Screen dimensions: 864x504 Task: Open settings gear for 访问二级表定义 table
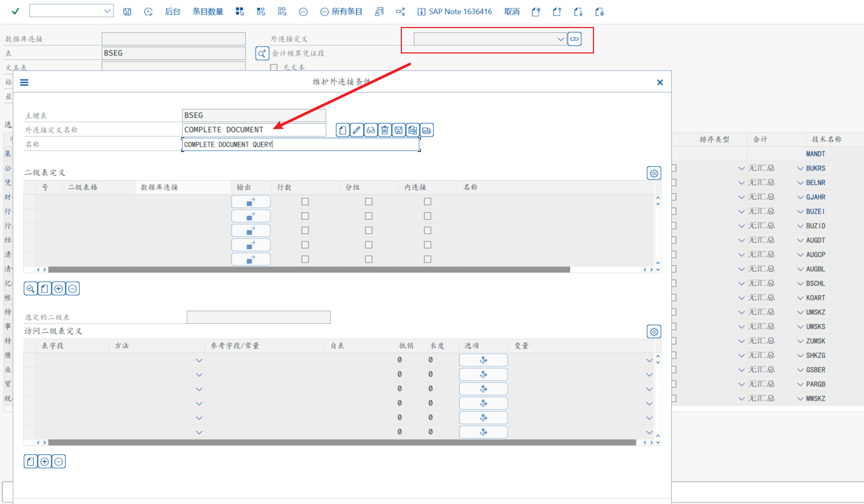point(654,332)
